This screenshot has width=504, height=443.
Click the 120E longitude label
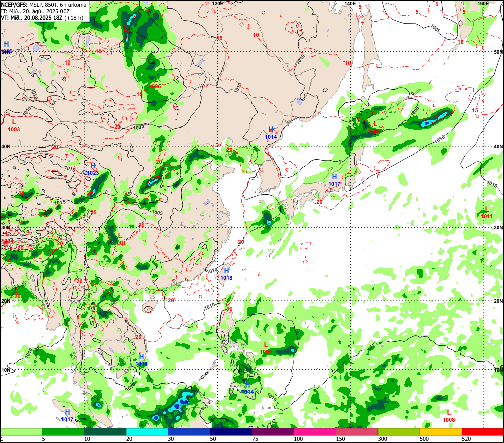(218, 3)
